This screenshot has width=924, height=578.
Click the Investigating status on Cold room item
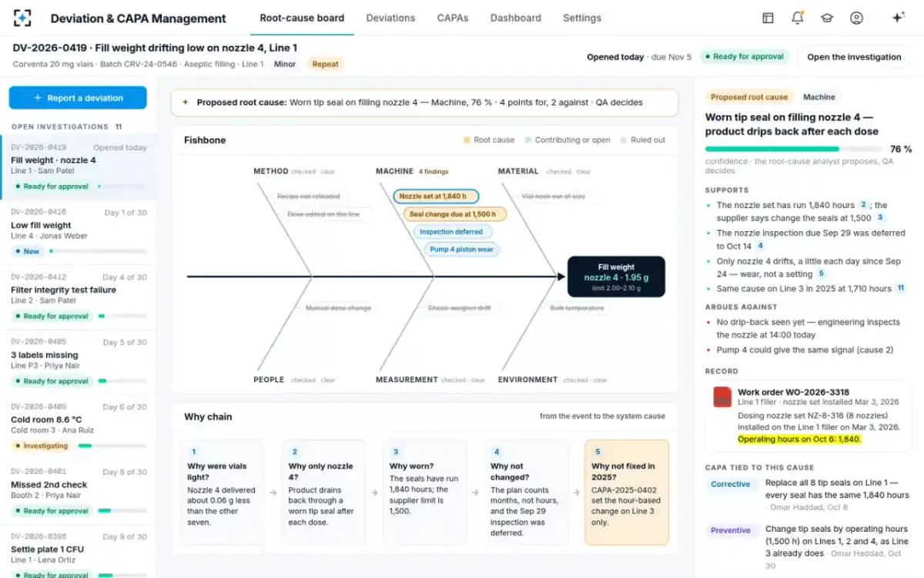pyautogui.click(x=41, y=445)
